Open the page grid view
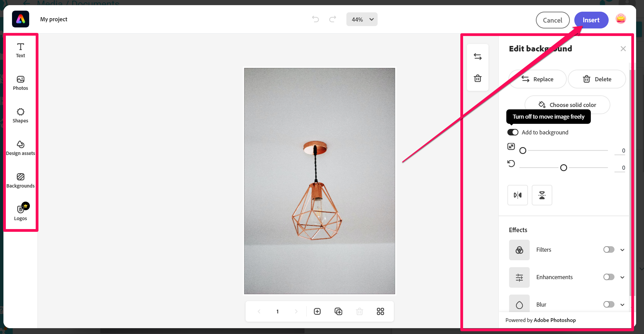The image size is (644, 334). point(380,311)
